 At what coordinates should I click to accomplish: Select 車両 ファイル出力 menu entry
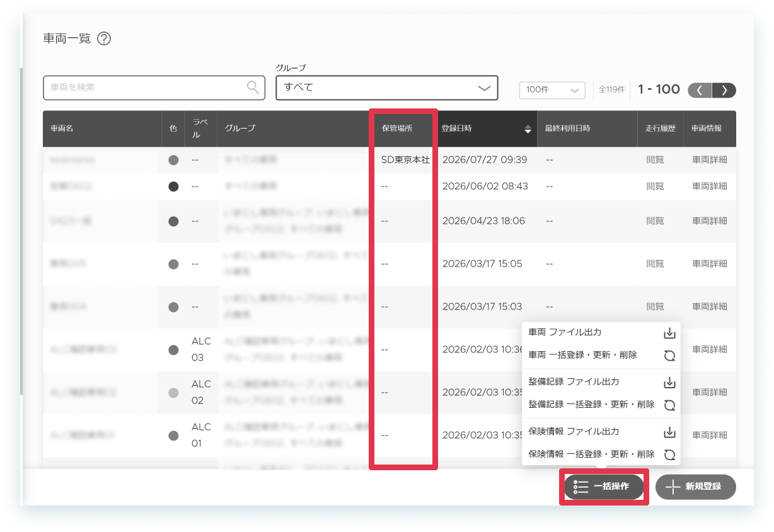coord(601,332)
